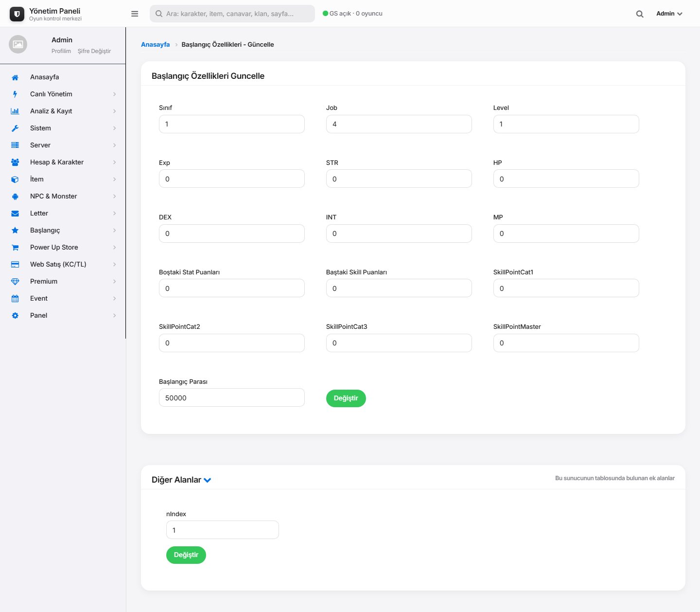Click the Başlangıç Parası input field
Screen dimensions: 700x612
pos(232,397)
